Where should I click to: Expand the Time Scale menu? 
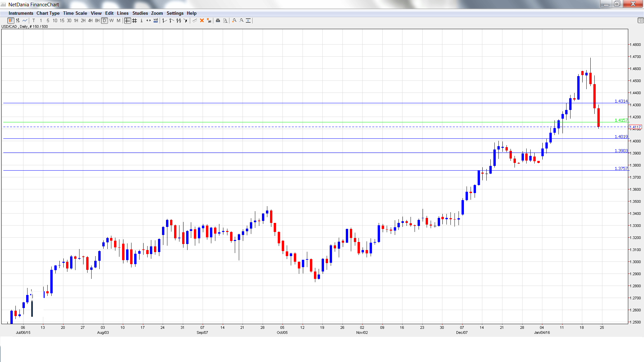point(75,13)
